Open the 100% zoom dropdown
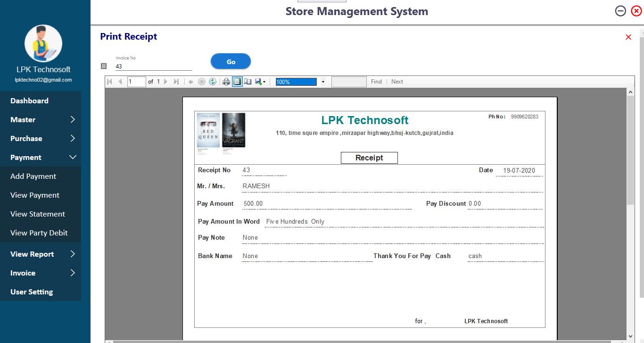644x343 pixels. click(323, 82)
